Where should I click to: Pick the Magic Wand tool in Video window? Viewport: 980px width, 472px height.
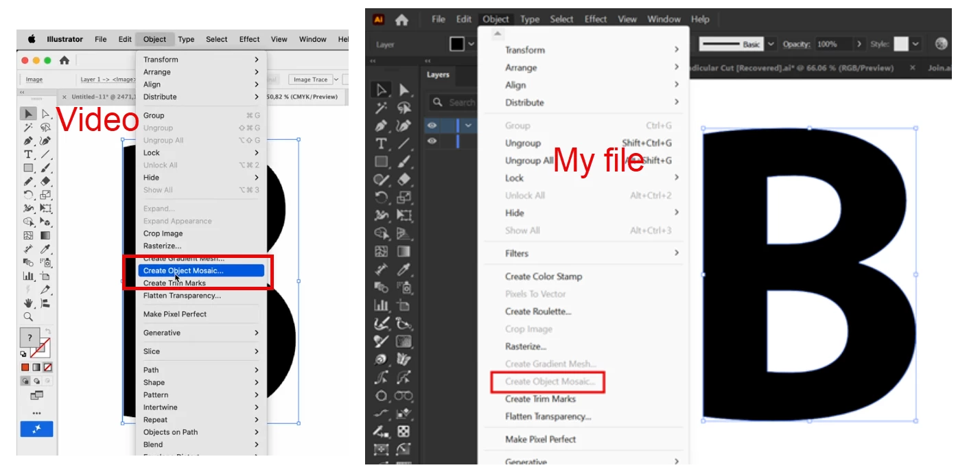click(x=28, y=128)
